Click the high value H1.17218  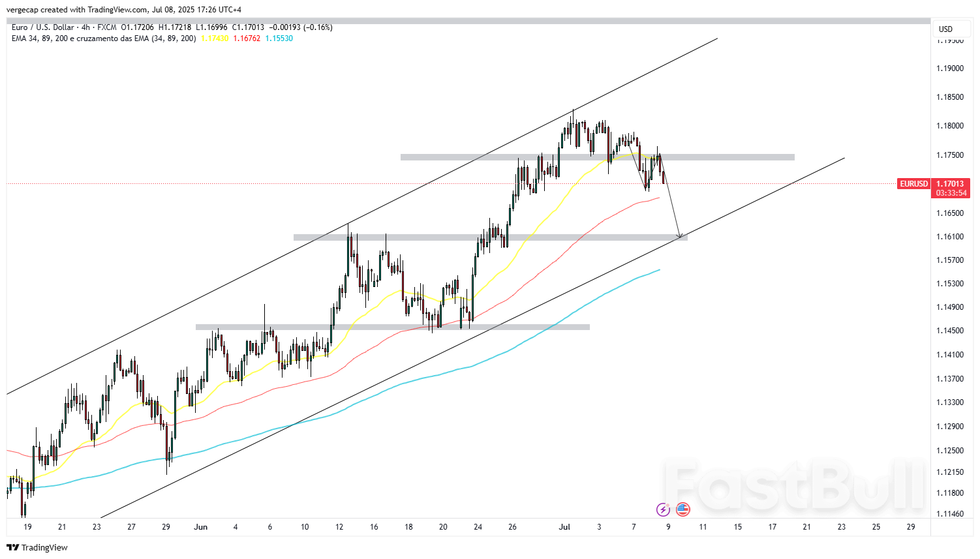point(175,27)
